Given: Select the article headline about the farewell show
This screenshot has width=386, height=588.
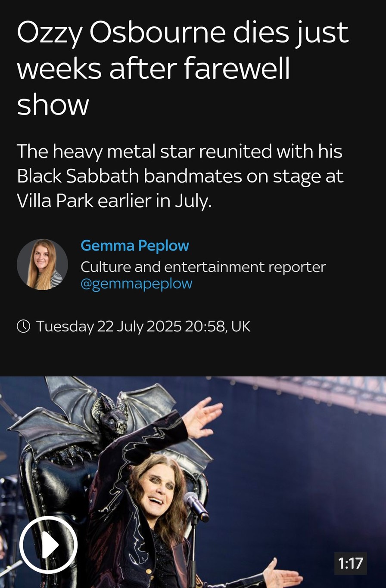Looking at the screenshot, I should coord(183,68).
